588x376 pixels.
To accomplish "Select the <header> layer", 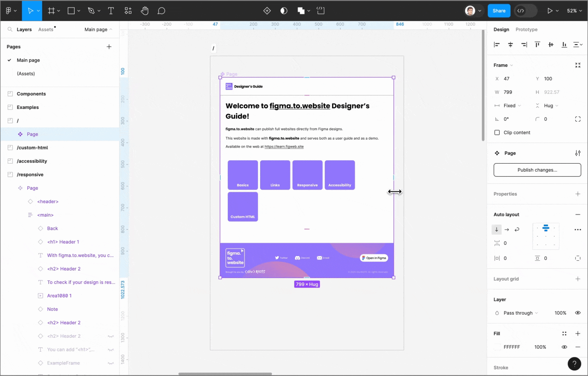I will [48, 201].
